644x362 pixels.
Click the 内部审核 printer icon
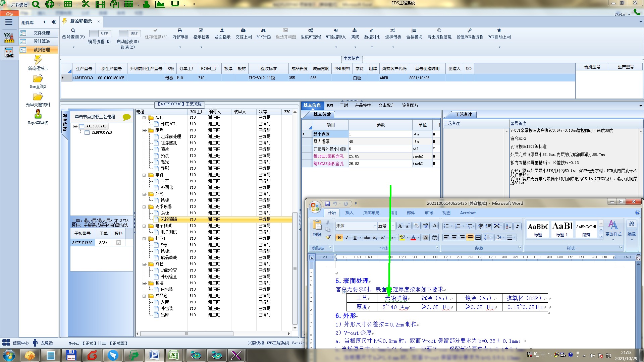[x=180, y=31]
